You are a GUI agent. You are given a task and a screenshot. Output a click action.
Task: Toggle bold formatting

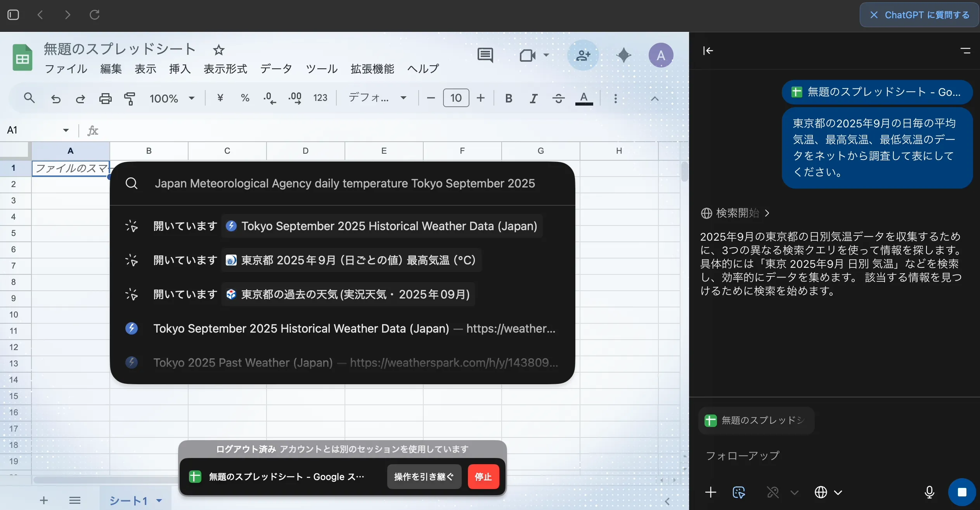(509, 98)
